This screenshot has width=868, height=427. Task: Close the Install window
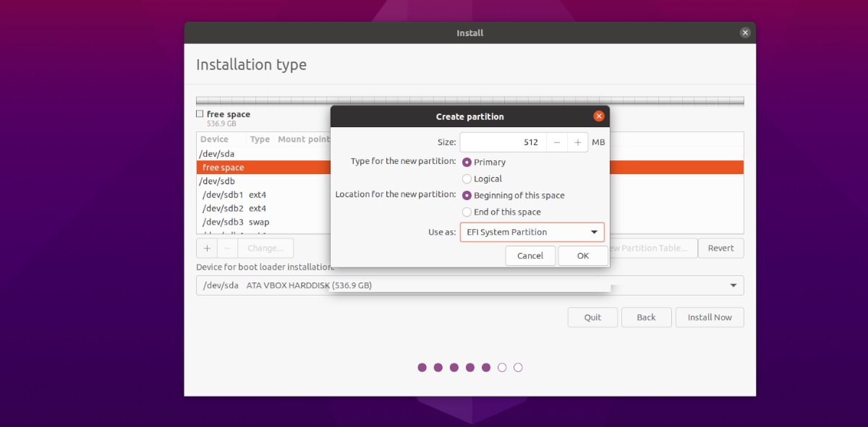[745, 33]
